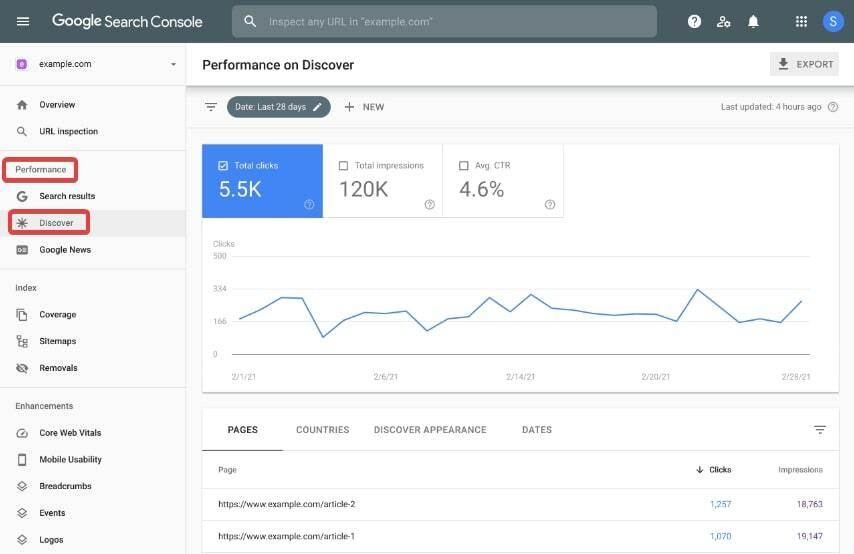Edit the Date: Last 28 days chip
Screen dimensions: 854x554
click(x=278, y=107)
